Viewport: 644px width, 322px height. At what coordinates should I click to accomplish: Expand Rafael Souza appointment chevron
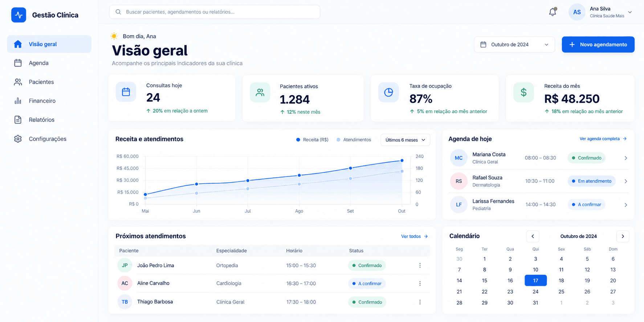point(625,181)
